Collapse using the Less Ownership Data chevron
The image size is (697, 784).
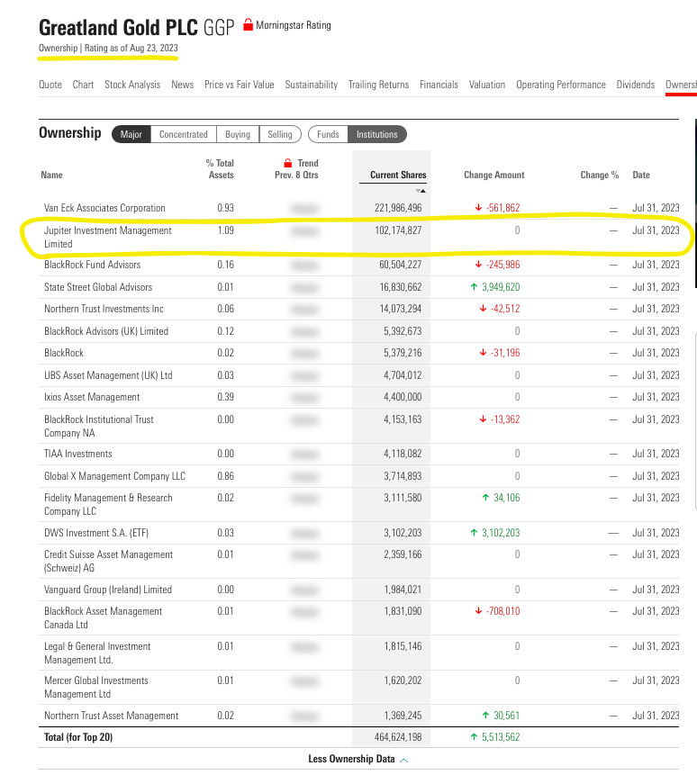pos(404,760)
